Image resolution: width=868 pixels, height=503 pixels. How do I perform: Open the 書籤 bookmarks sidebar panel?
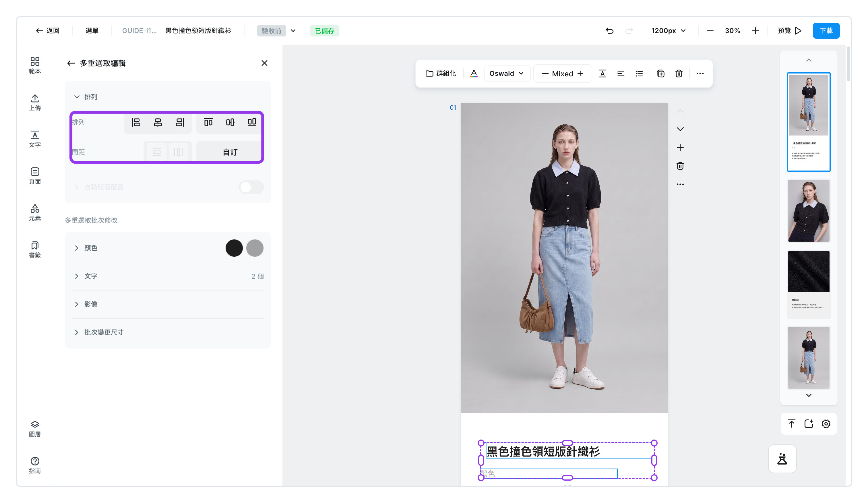pyautogui.click(x=35, y=249)
